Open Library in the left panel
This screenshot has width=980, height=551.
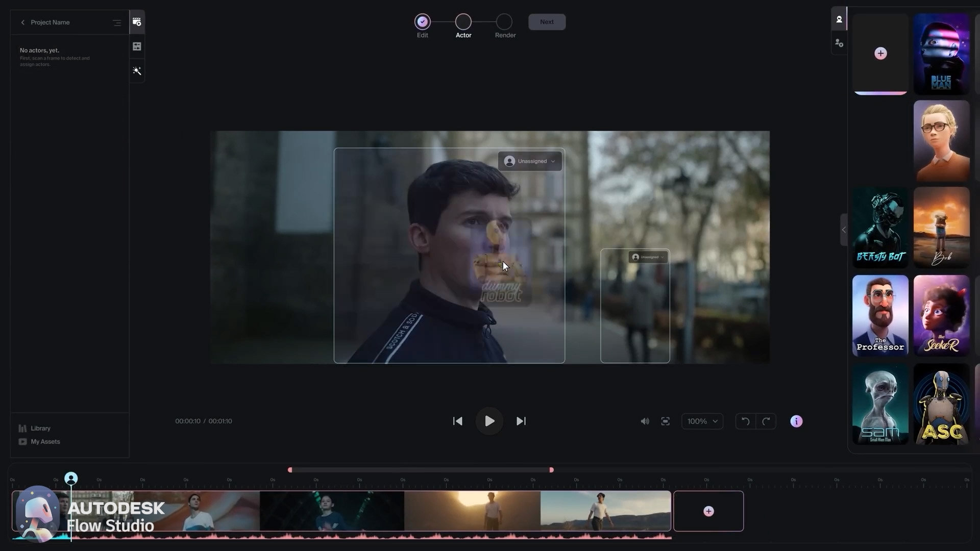[x=40, y=429]
